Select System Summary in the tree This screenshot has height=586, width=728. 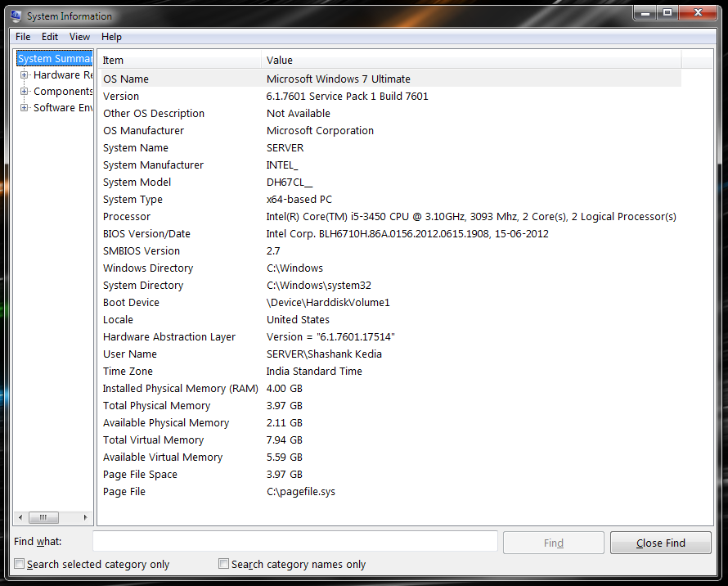(56, 59)
